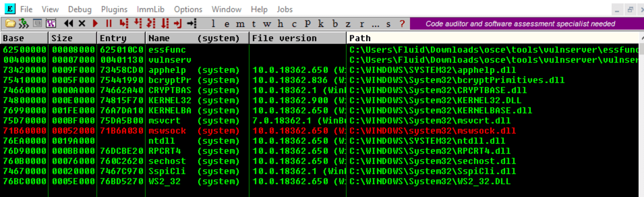Click the Trace over icon
The image size is (644, 197).
click(165, 23)
